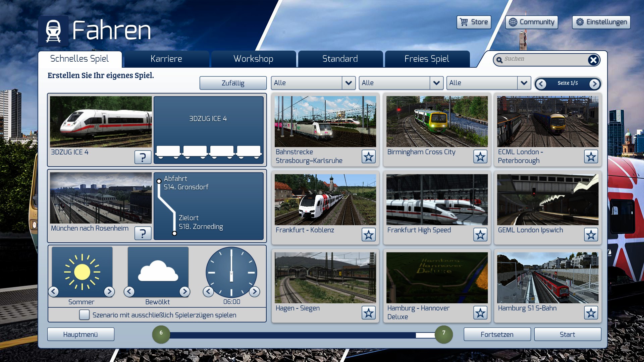The width and height of the screenshot is (644, 362).
Task: Open Einstellungen gear settings
Action: point(601,22)
